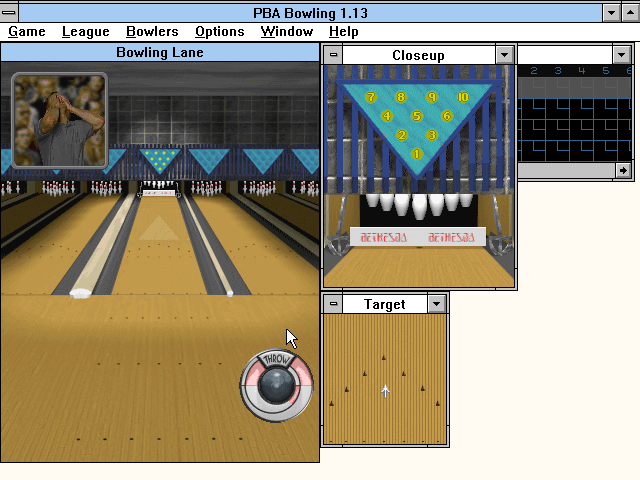Open the PBA Bowling application control menu

click(10, 12)
